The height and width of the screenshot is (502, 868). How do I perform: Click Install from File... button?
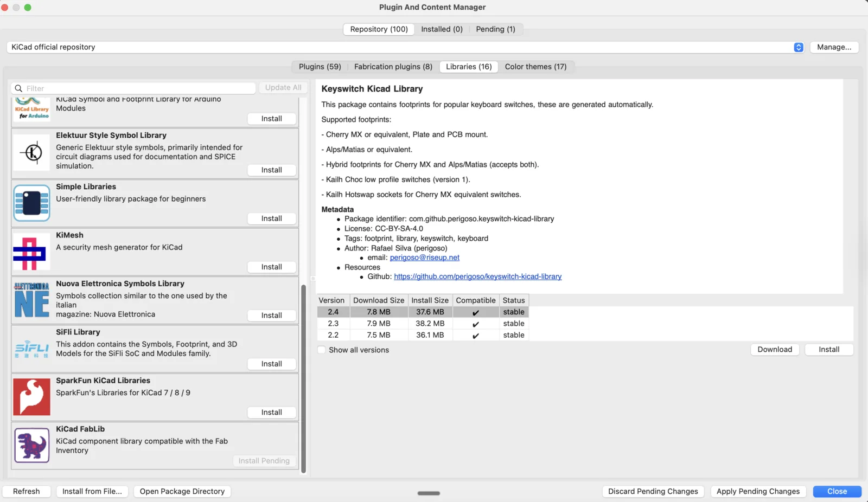click(92, 492)
